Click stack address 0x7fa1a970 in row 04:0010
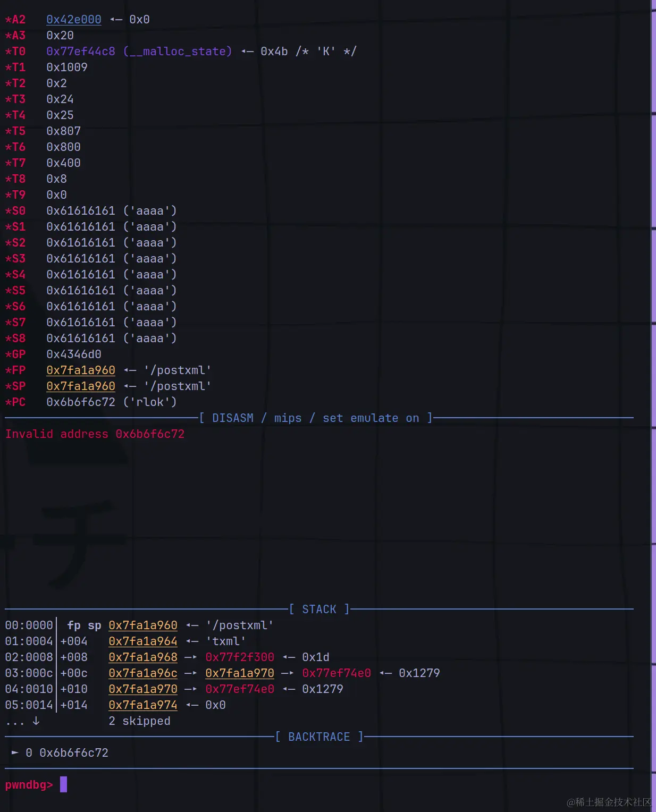Viewport: 656px width, 812px height. point(143,689)
